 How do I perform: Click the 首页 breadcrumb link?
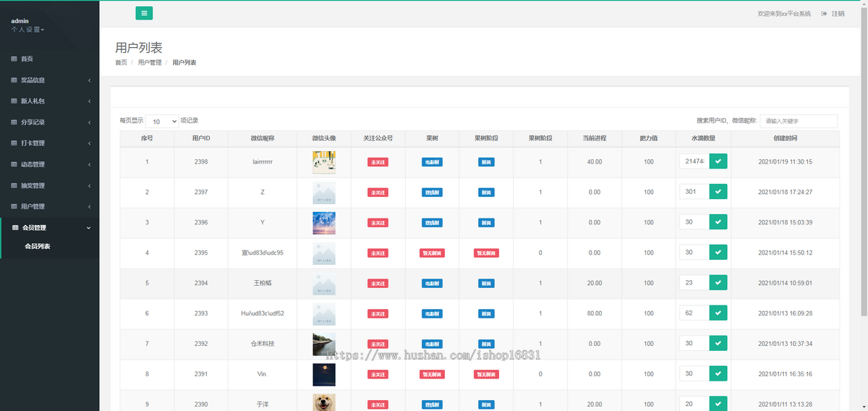tap(121, 63)
